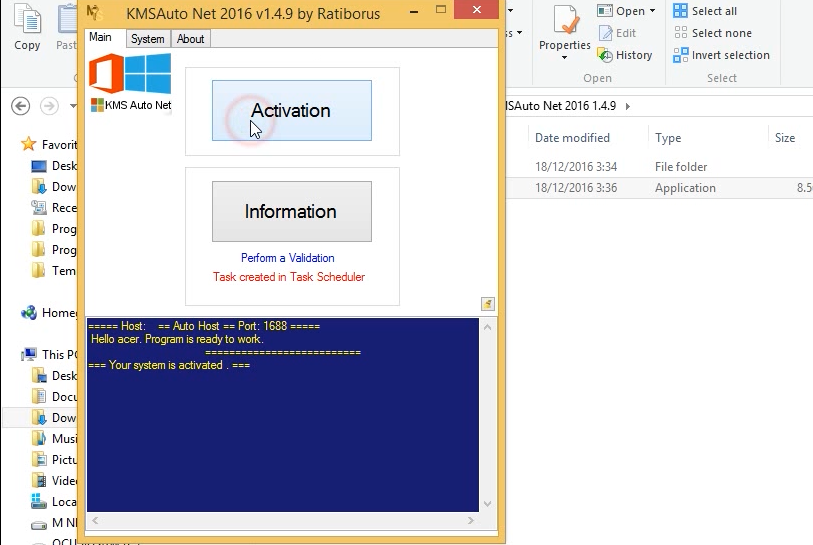This screenshot has width=813, height=545.
Task: Open Downloads under Favorites
Action: (54, 187)
